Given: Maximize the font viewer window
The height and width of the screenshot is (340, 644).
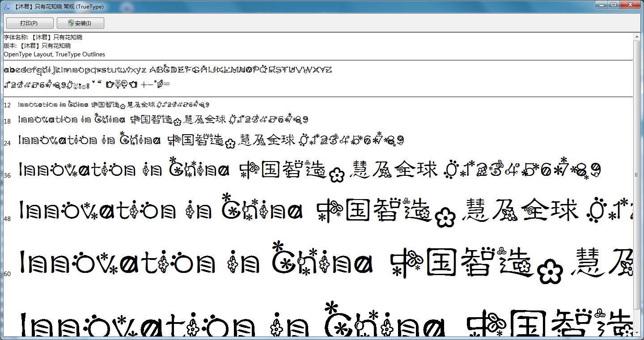Looking at the screenshot, I should 614,4.
